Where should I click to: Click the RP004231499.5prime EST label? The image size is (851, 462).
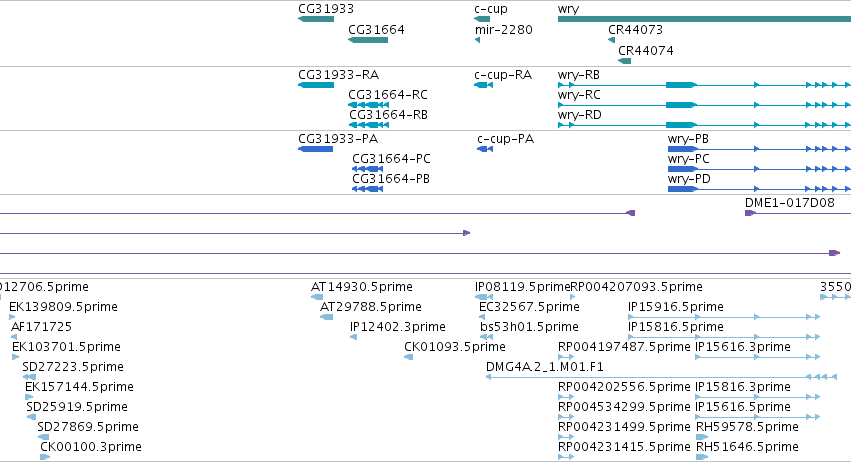click(x=624, y=427)
